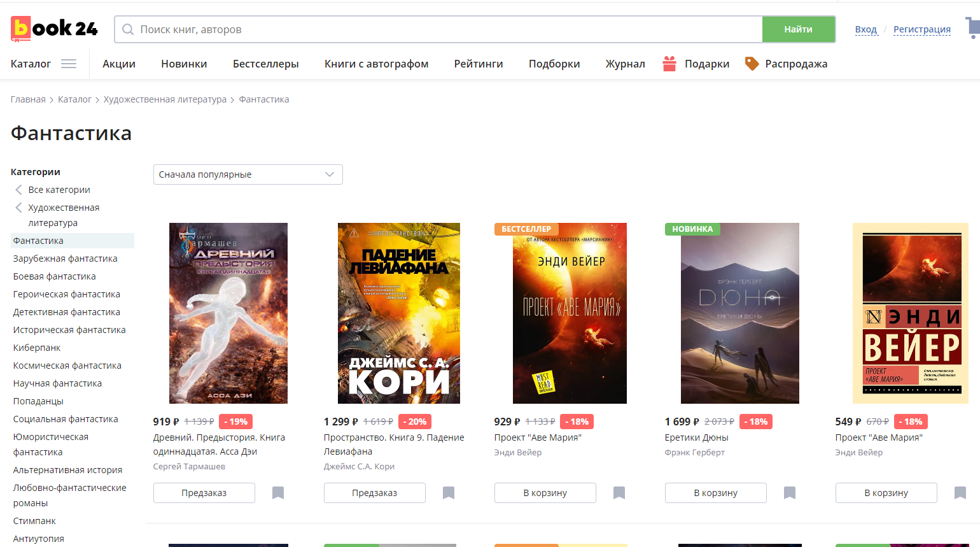Click the book24 logo
Image resolution: width=980 pixels, height=547 pixels.
(54, 29)
